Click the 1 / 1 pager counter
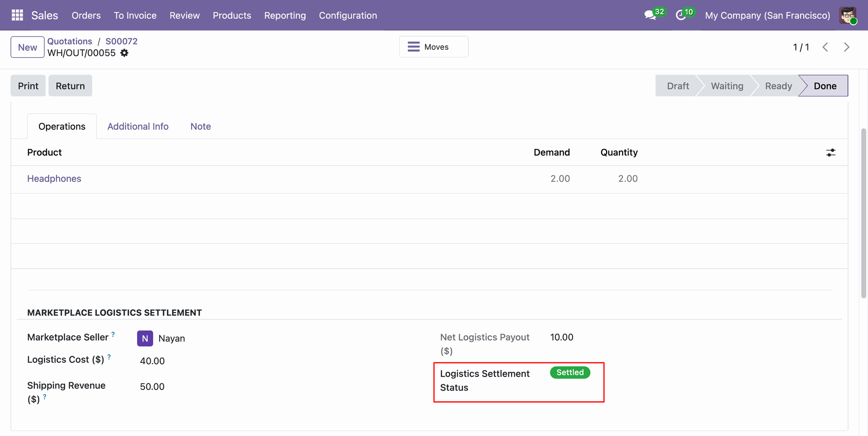This screenshot has width=868, height=436. point(801,47)
